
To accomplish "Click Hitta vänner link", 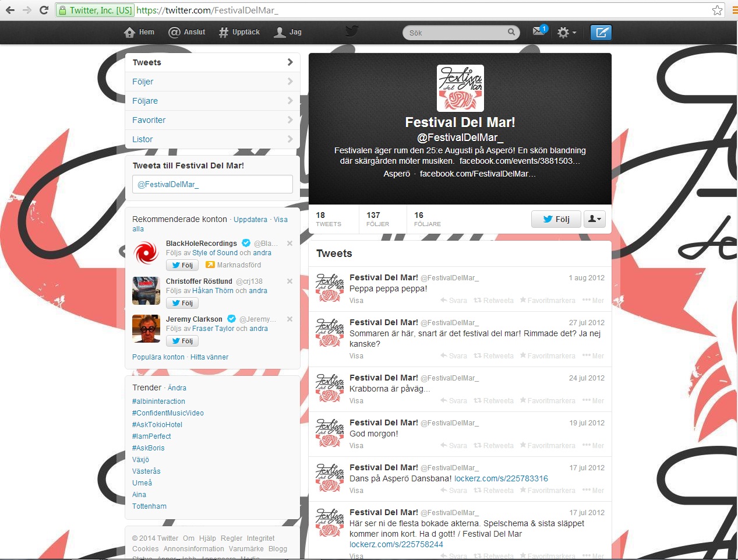I will [x=209, y=357].
